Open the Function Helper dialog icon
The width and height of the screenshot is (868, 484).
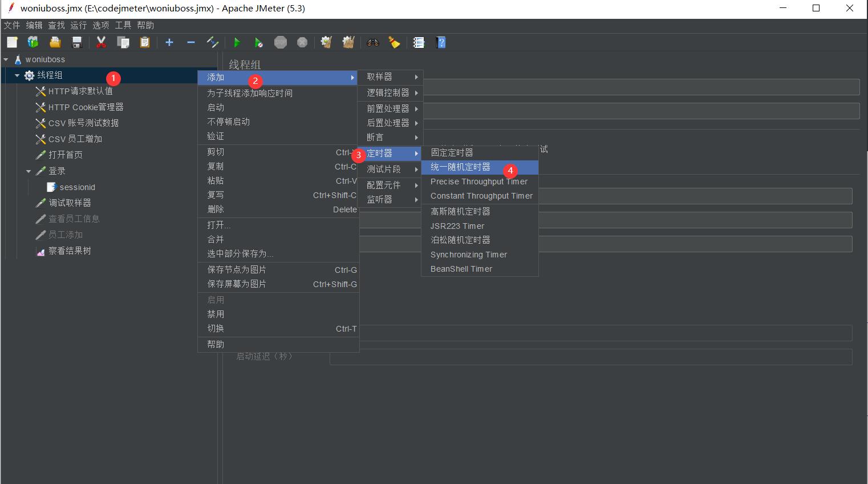pos(419,42)
